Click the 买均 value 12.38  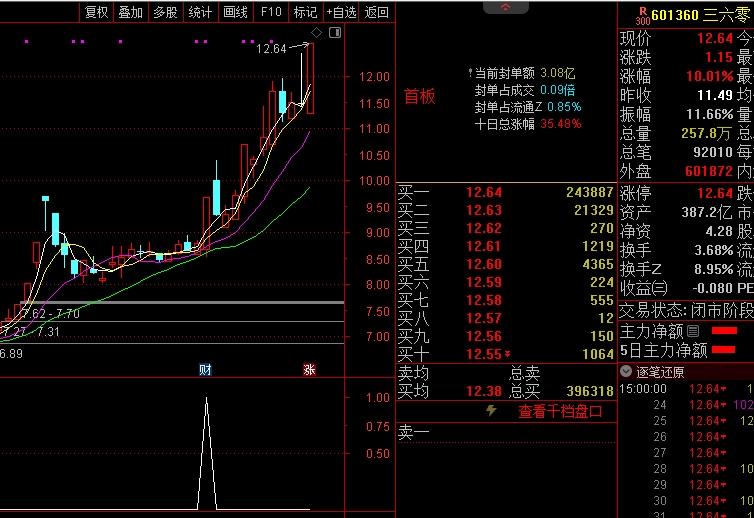pos(484,391)
